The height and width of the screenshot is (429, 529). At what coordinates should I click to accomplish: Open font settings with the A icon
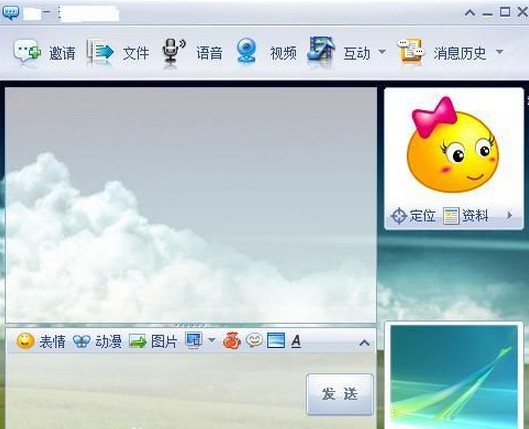296,341
